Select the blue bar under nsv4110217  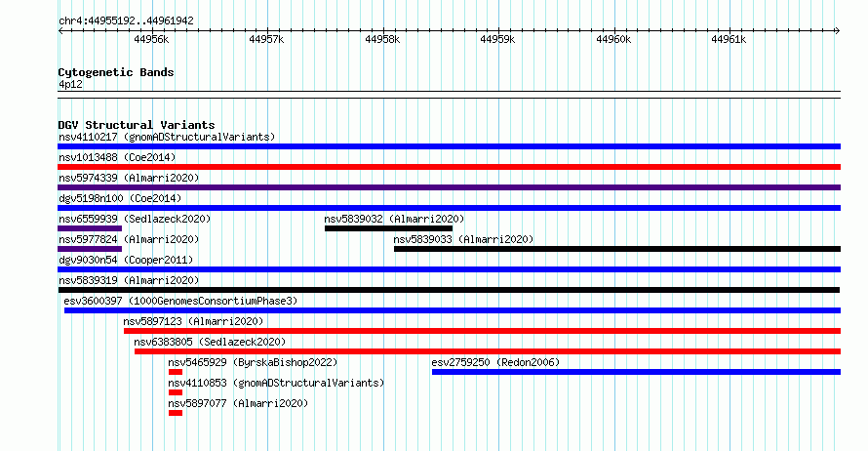[449, 146]
